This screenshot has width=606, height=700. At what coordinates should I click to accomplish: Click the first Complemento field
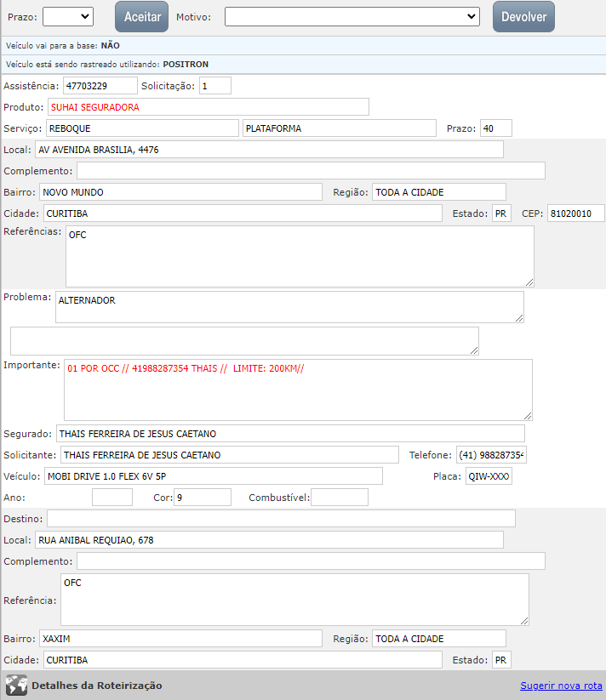(x=311, y=171)
